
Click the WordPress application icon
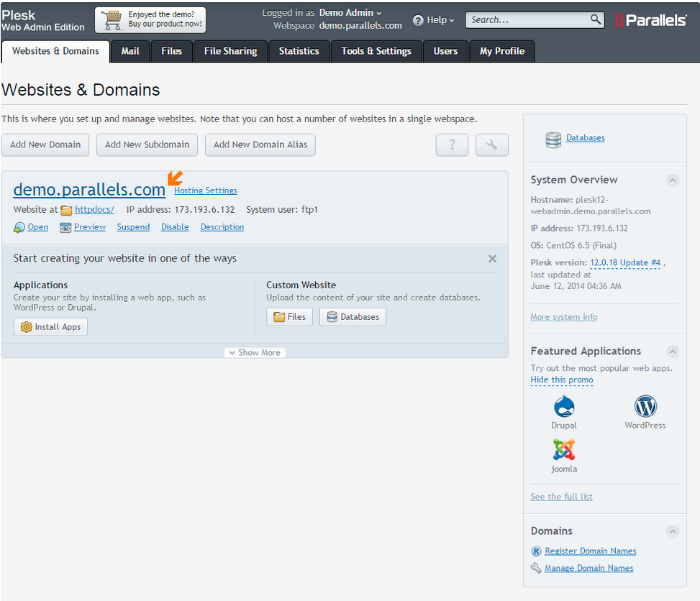tap(645, 407)
